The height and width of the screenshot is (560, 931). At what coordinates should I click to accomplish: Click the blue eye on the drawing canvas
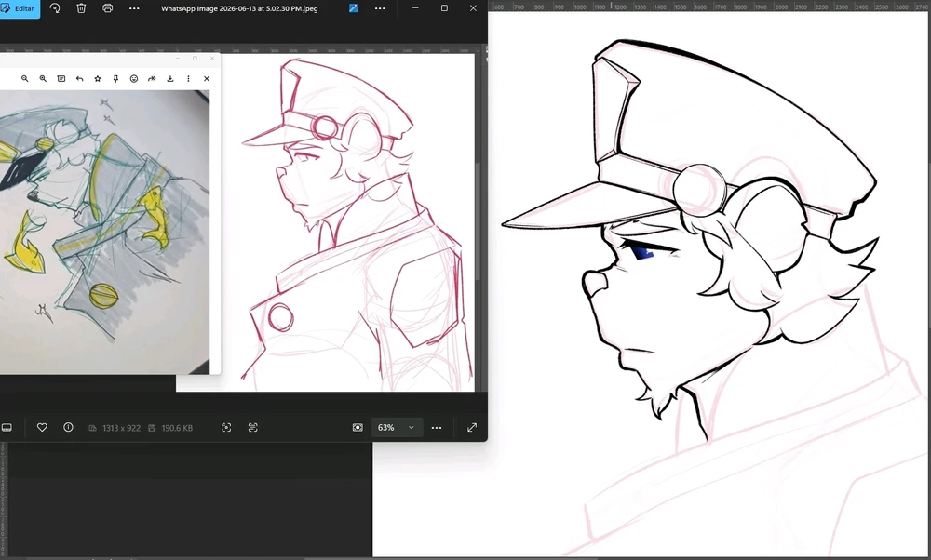(642, 253)
